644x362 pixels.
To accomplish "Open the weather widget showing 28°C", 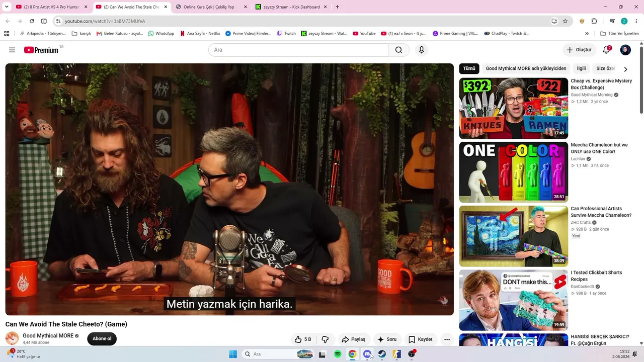I will [24, 354].
